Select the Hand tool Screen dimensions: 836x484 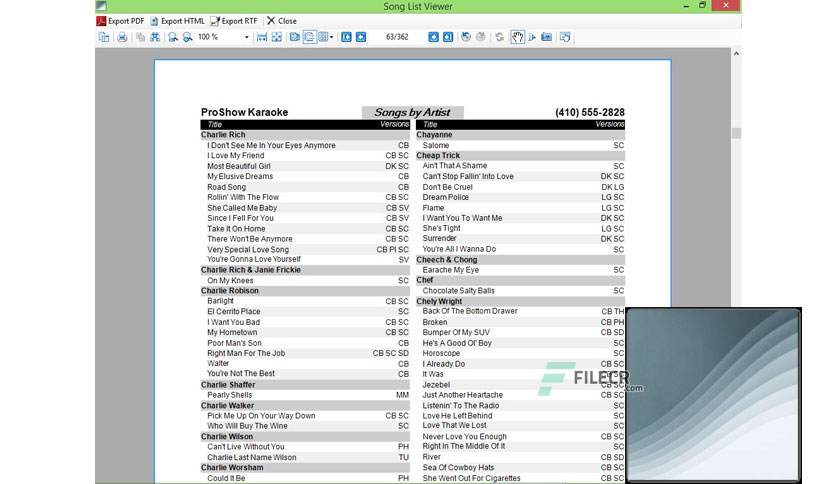517,37
